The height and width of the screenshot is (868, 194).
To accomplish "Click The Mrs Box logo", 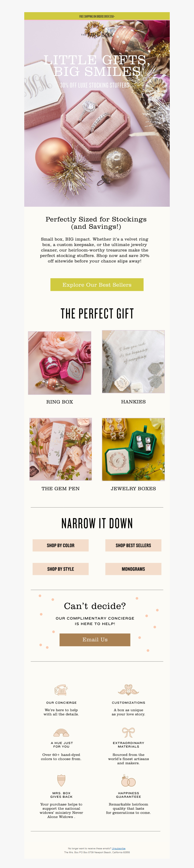I will (x=97, y=35).
